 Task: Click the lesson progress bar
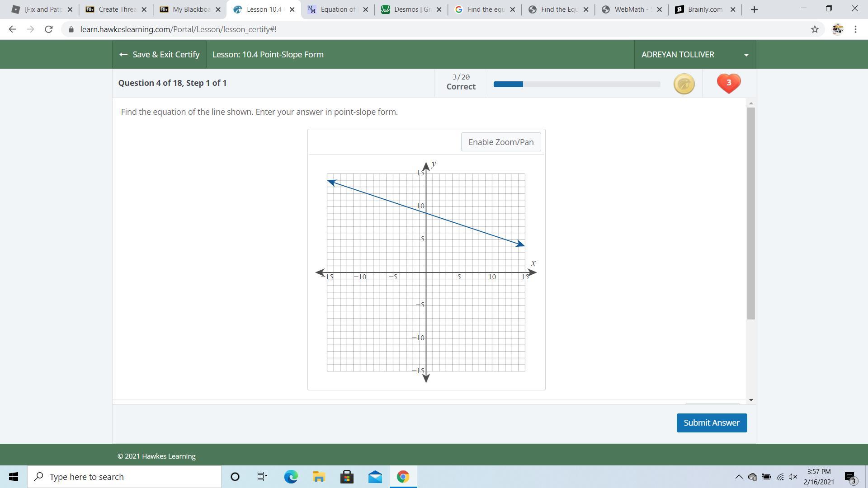click(576, 84)
